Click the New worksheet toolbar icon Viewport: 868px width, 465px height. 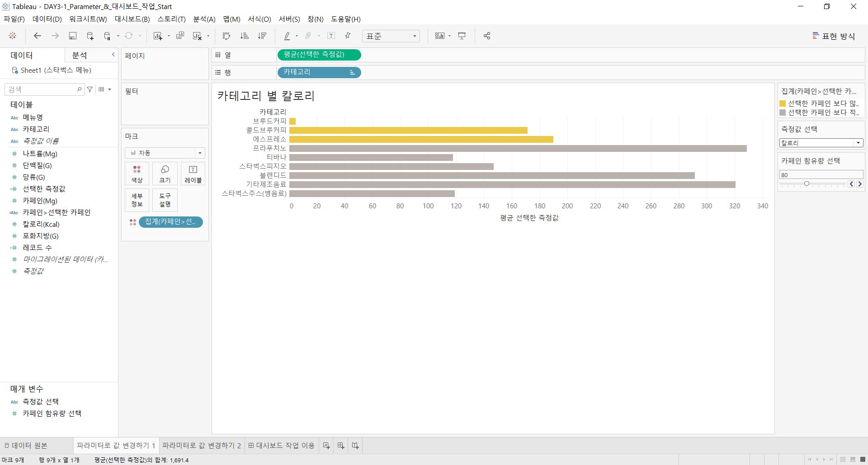point(157,36)
